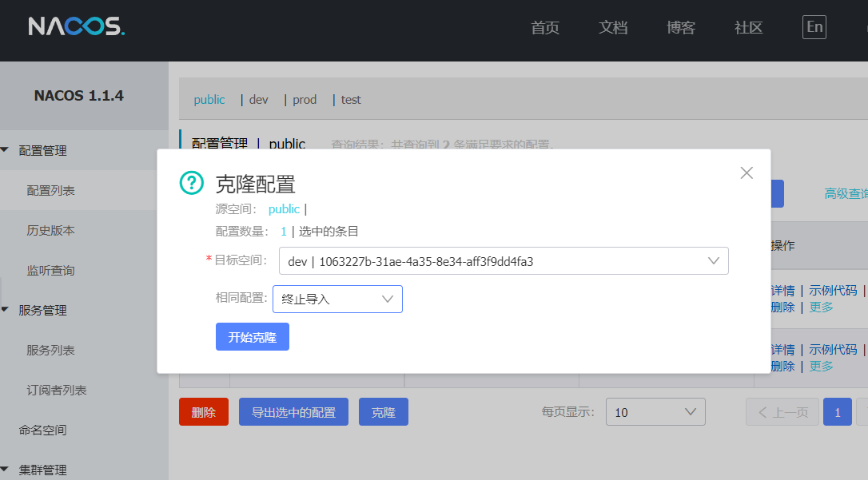
Task: Click 导出选中的配置 button
Action: 293,412
